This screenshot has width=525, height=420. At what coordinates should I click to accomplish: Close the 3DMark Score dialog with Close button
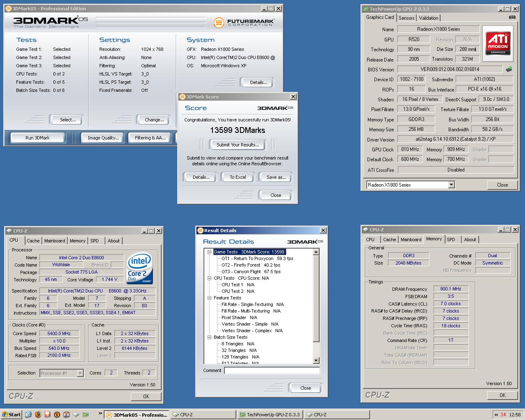point(276,195)
